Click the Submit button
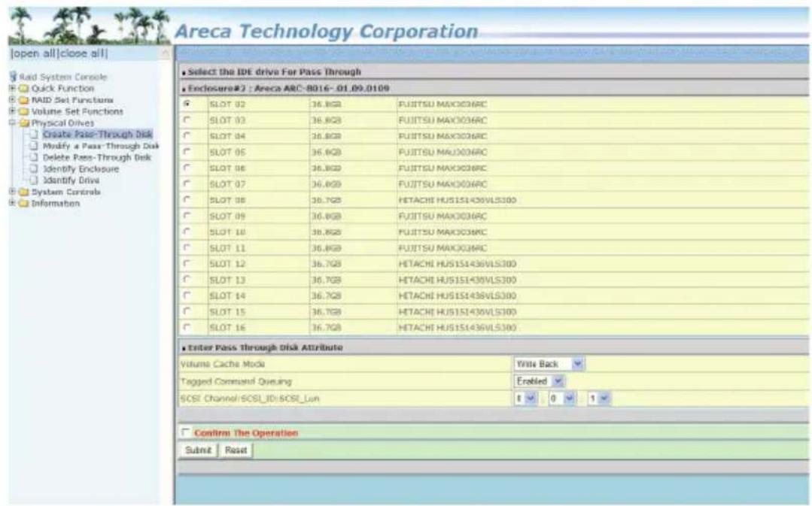Screen dimensions: 812x506 pyautogui.click(x=198, y=450)
